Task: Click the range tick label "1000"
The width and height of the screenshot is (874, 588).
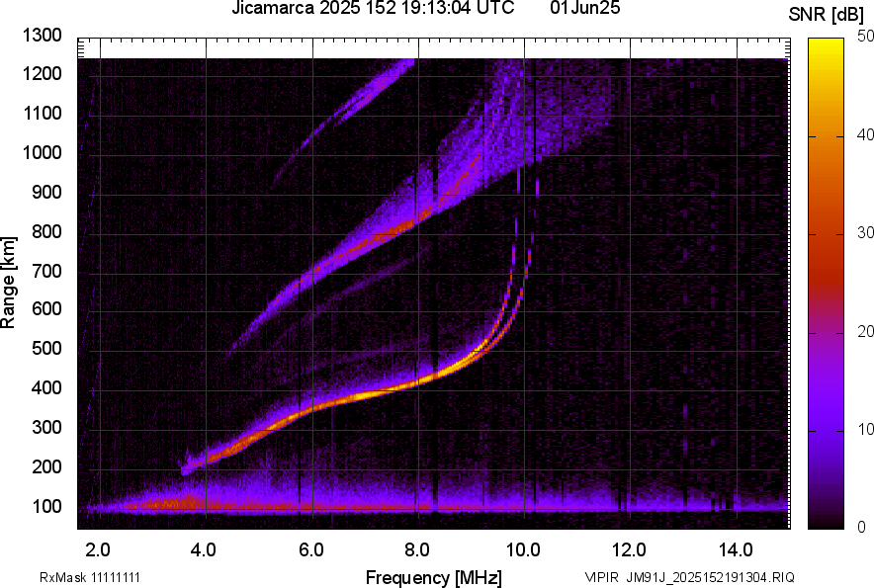Action: (43, 152)
